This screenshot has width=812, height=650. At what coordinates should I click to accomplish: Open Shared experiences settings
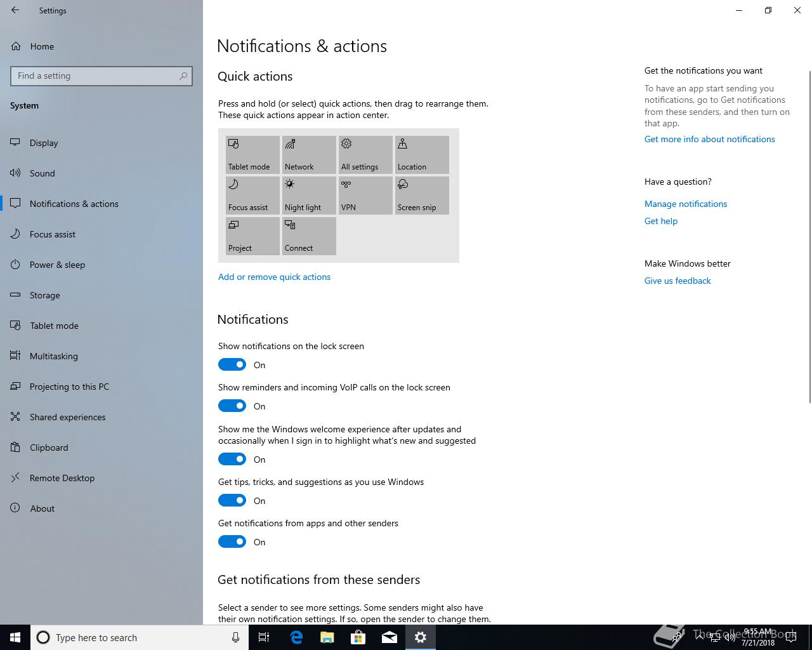click(101, 417)
